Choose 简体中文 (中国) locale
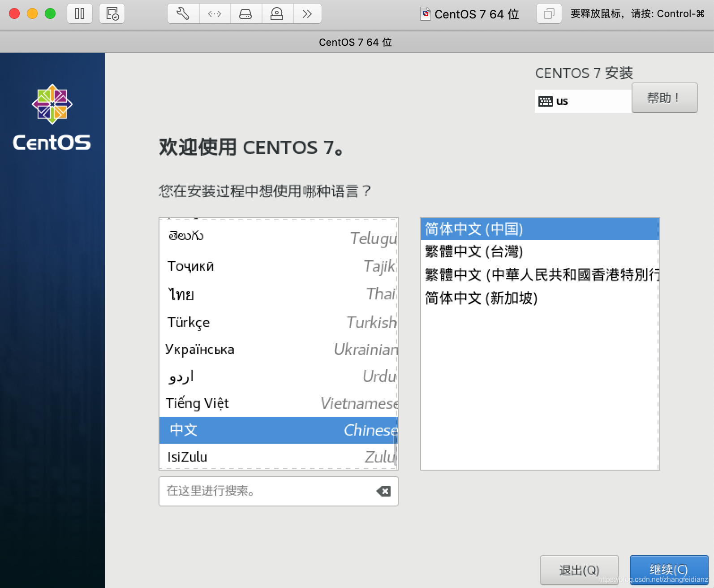Screen dimensions: 714x588 pos(540,229)
